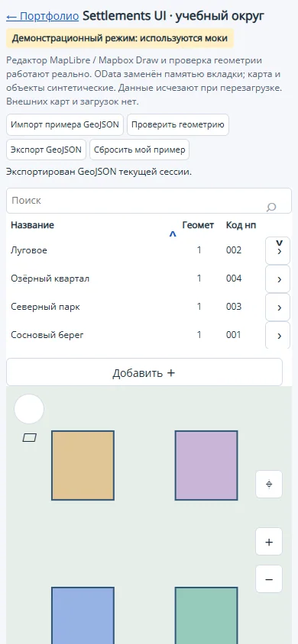Sort by the Геомет column header
Screen dimensions: 298x644
click(x=198, y=225)
